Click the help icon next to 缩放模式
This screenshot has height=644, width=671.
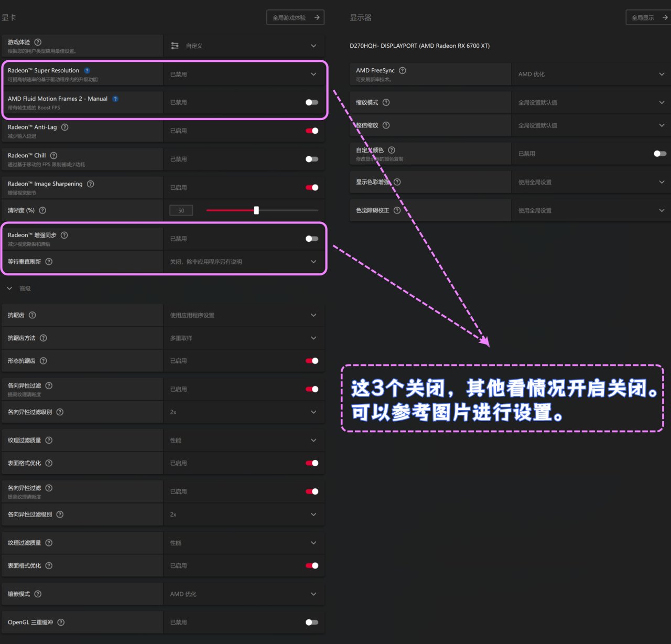click(x=386, y=102)
